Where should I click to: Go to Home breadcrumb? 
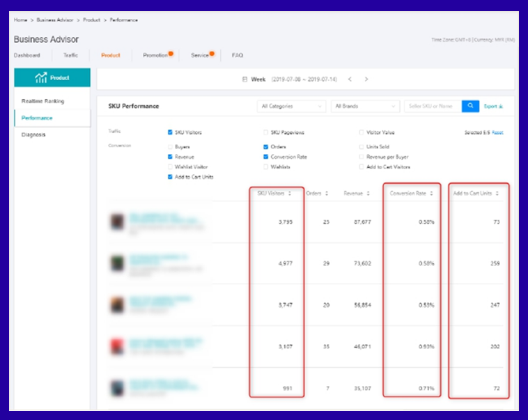pos(20,20)
